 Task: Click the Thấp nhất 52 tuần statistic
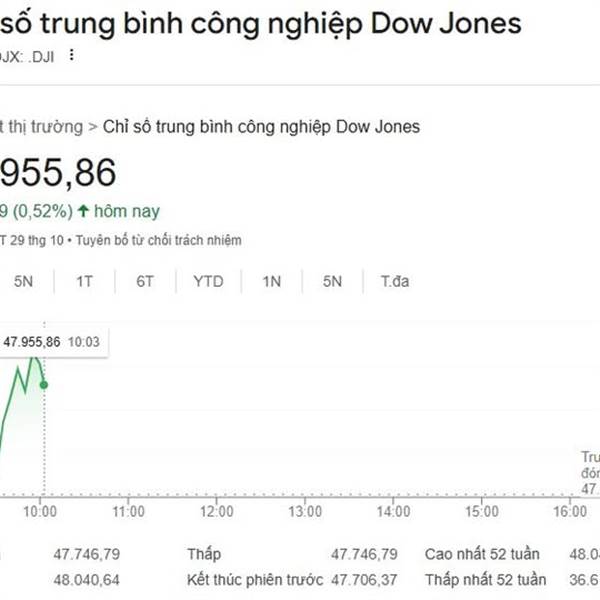pyautogui.click(x=485, y=580)
